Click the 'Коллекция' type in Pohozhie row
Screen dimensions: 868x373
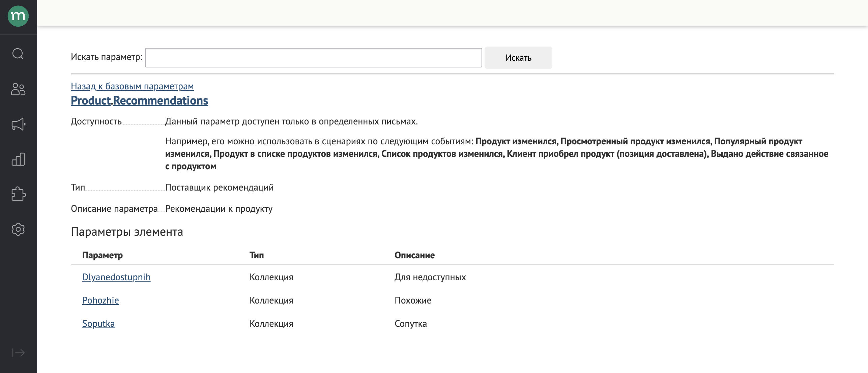coord(271,300)
